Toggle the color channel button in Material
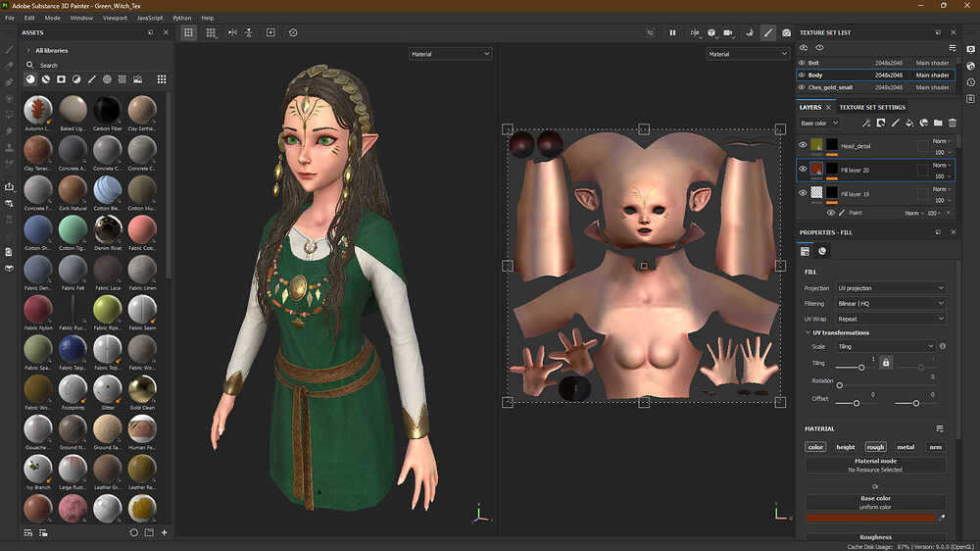The image size is (980, 551). (815, 447)
